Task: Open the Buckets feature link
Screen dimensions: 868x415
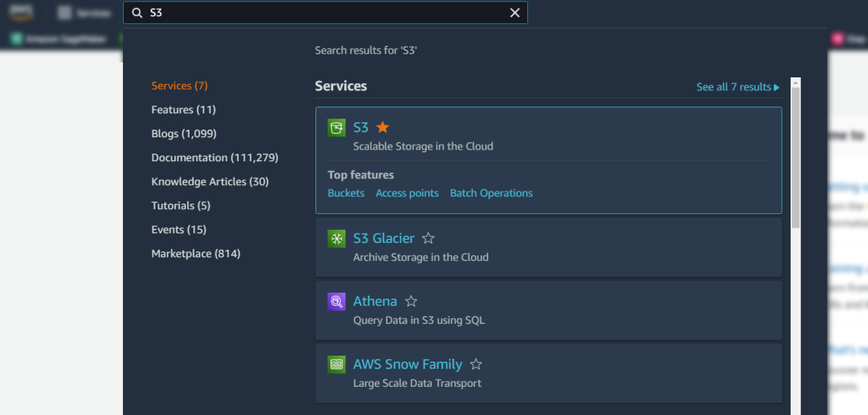Action: coord(346,193)
